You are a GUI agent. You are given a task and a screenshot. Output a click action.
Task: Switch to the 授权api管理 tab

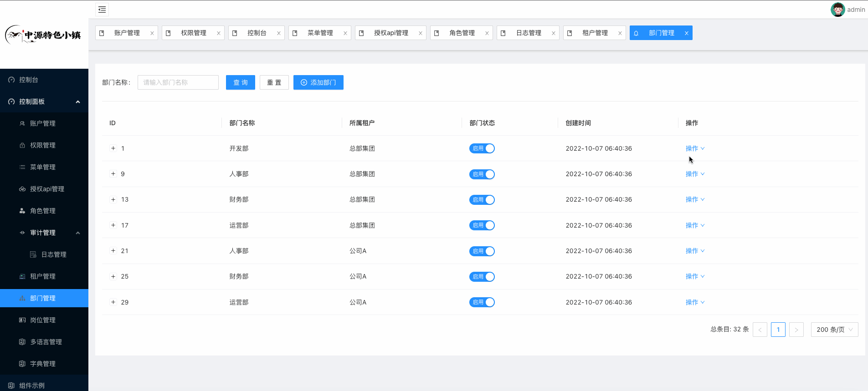pyautogui.click(x=391, y=33)
